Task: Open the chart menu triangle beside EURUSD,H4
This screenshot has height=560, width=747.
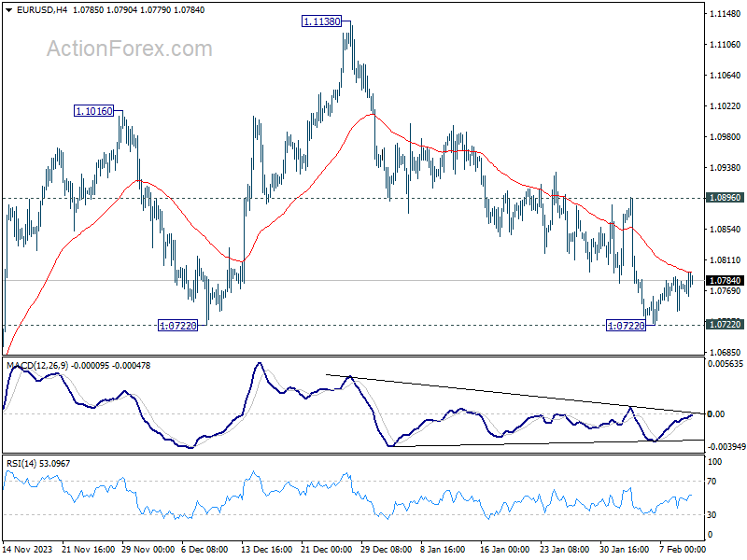Action: point(9,10)
